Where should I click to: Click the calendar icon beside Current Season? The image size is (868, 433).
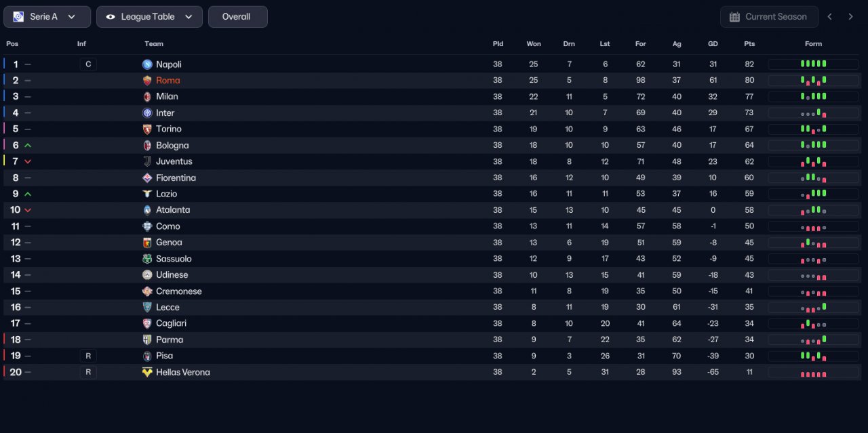point(734,17)
